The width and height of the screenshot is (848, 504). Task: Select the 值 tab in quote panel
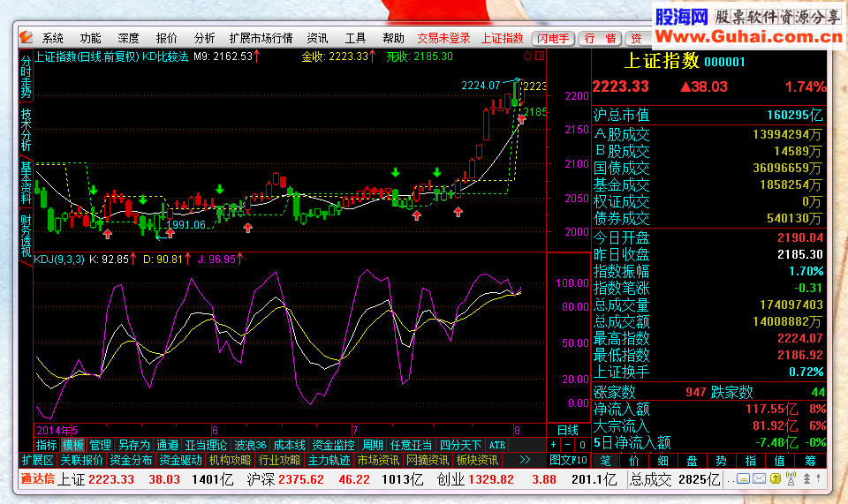click(779, 461)
